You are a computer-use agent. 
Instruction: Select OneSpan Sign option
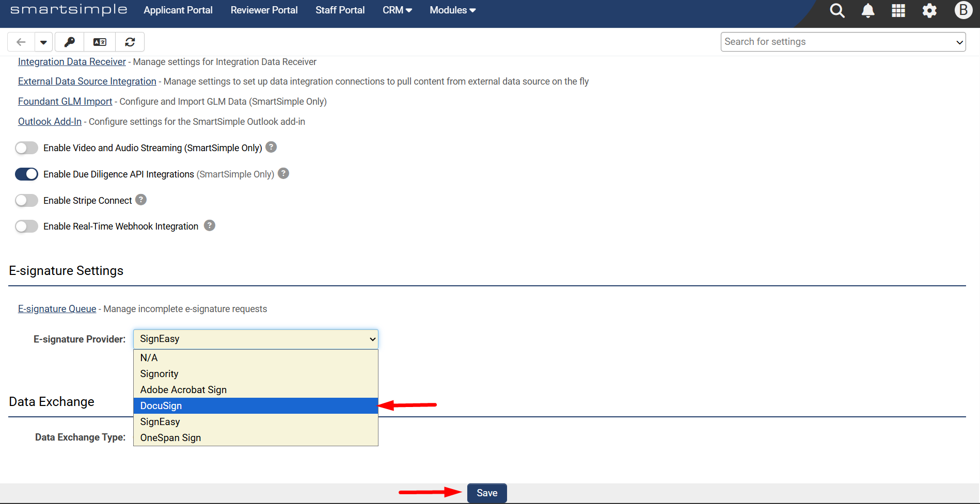256,437
